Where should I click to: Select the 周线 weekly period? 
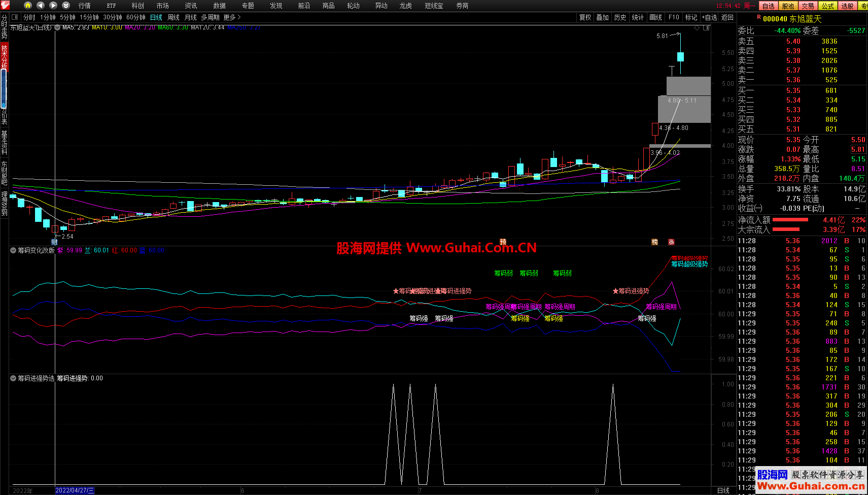coord(173,17)
